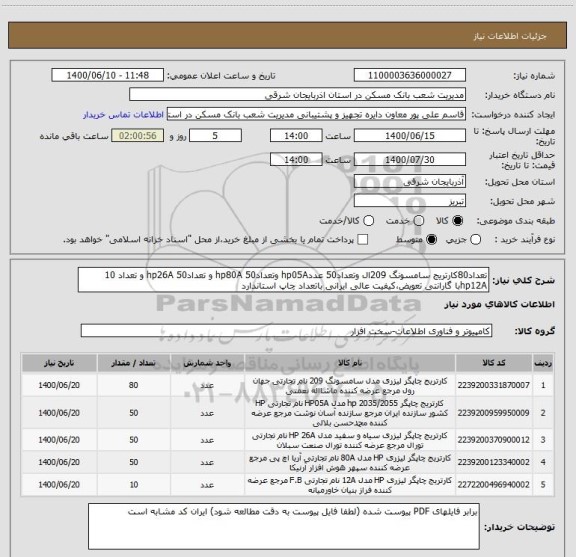Select the خدمت radio button
Screen dimensions: 576x557
[x=419, y=220]
